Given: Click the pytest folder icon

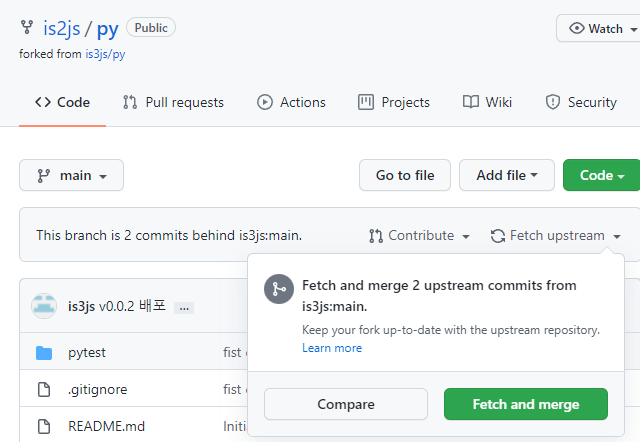Looking at the screenshot, I should tap(44, 353).
